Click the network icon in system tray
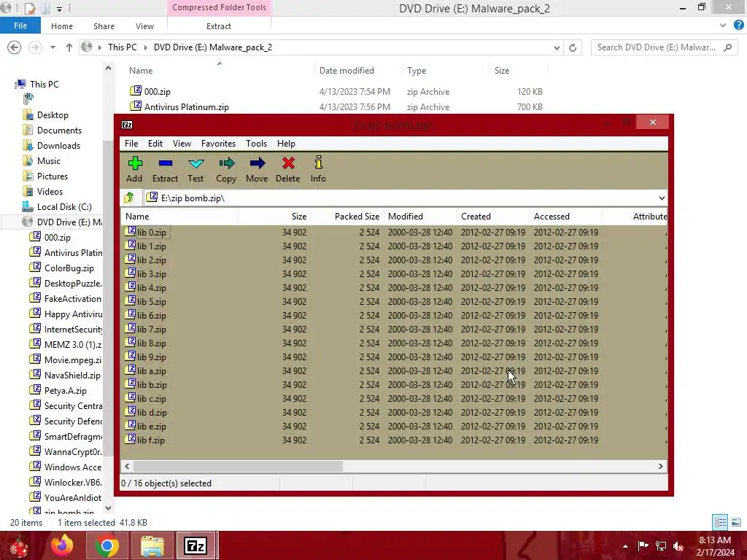 click(x=661, y=546)
